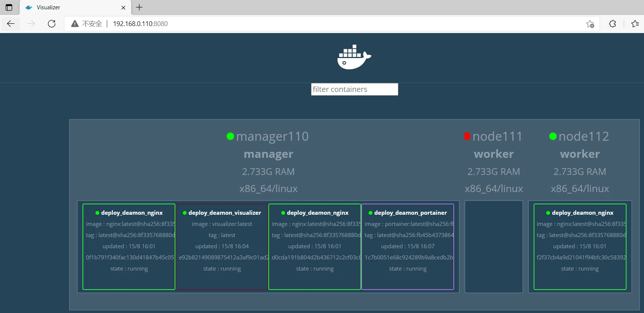Open the favorites list icon
The height and width of the screenshot is (313, 644).
(635, 24)
